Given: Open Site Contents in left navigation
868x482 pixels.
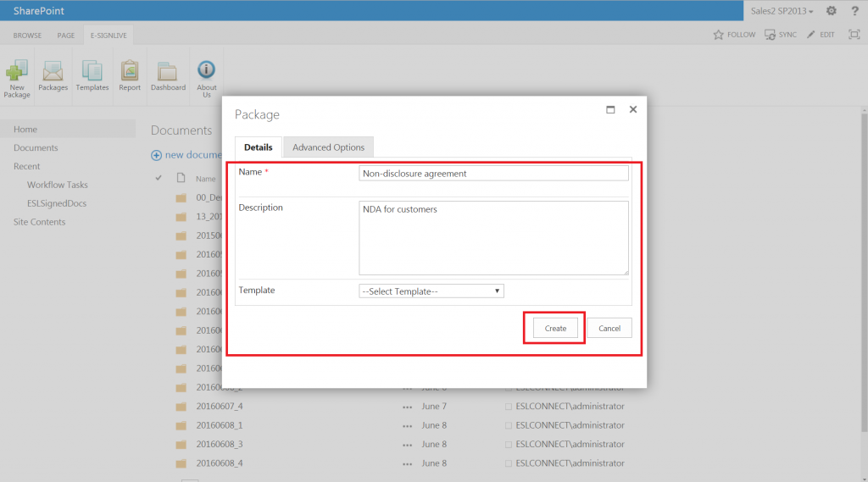Looking at the screenshot, I should (39, 222).
